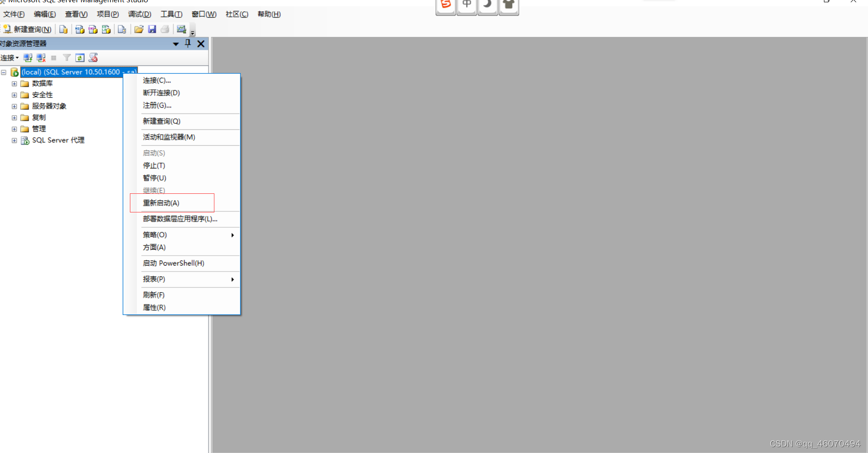
Task: Expand the 数据库 folder
Action: coord(15,84)
